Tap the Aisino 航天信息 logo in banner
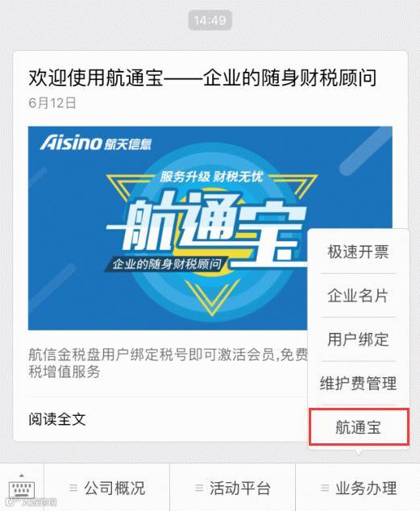This screenshot has height=511, width=420. [x=96, y=143]
